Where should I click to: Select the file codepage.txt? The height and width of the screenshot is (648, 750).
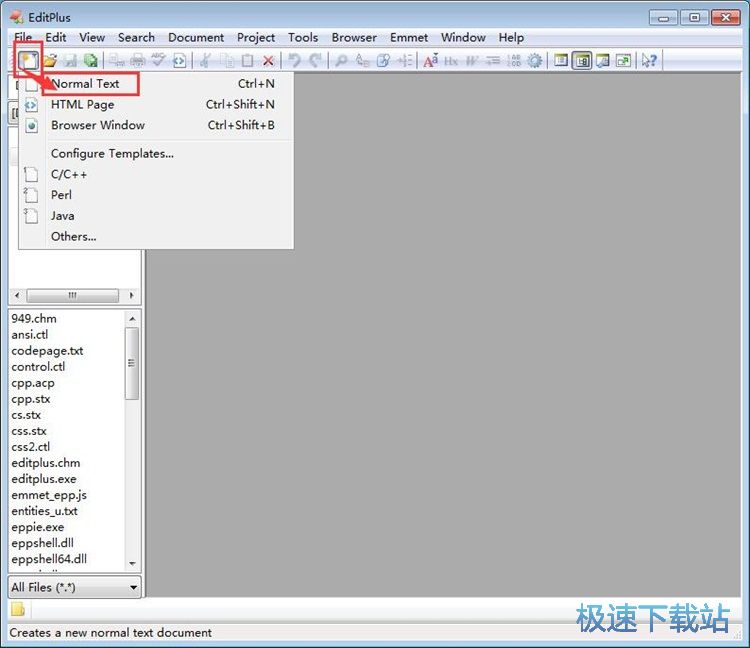pyautogui.click(x=47, y=351)
